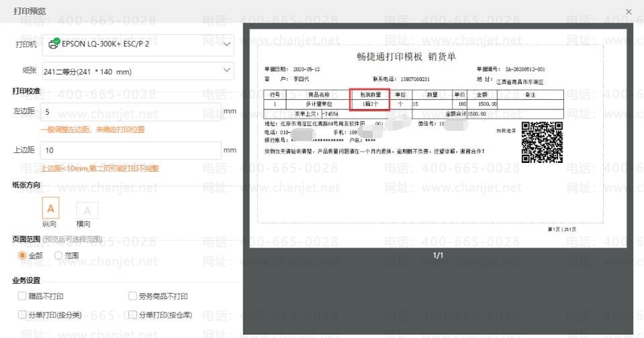The image size is (644, 338).
Task: Select portrait (纵向) paper orientation icon
Action: [x=50, y=208]
